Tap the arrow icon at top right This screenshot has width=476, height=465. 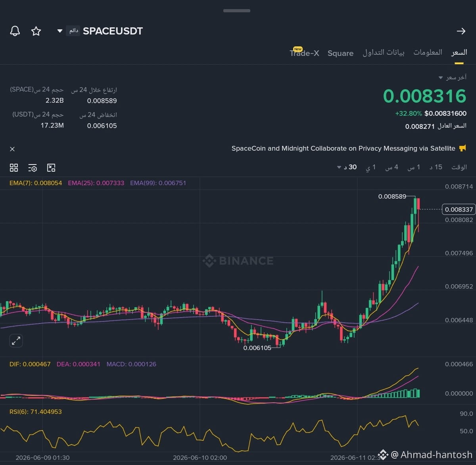[461, 31]
